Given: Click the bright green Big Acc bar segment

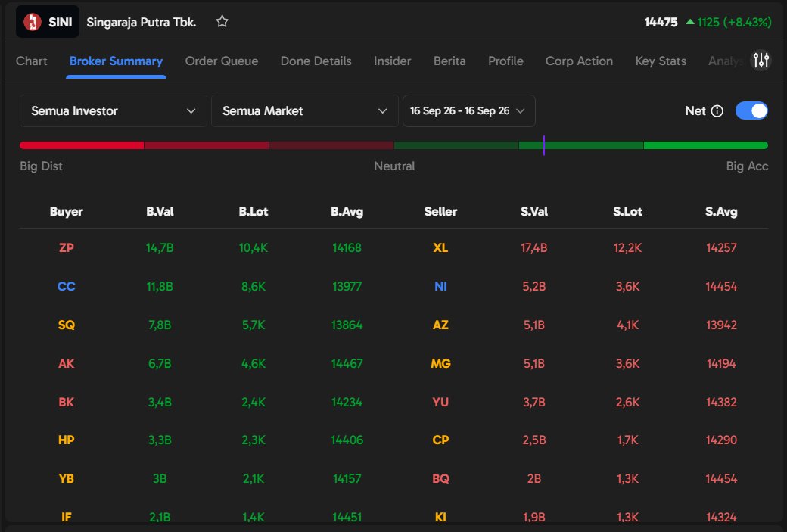Looking at the screenshot, I should point(706,145).
